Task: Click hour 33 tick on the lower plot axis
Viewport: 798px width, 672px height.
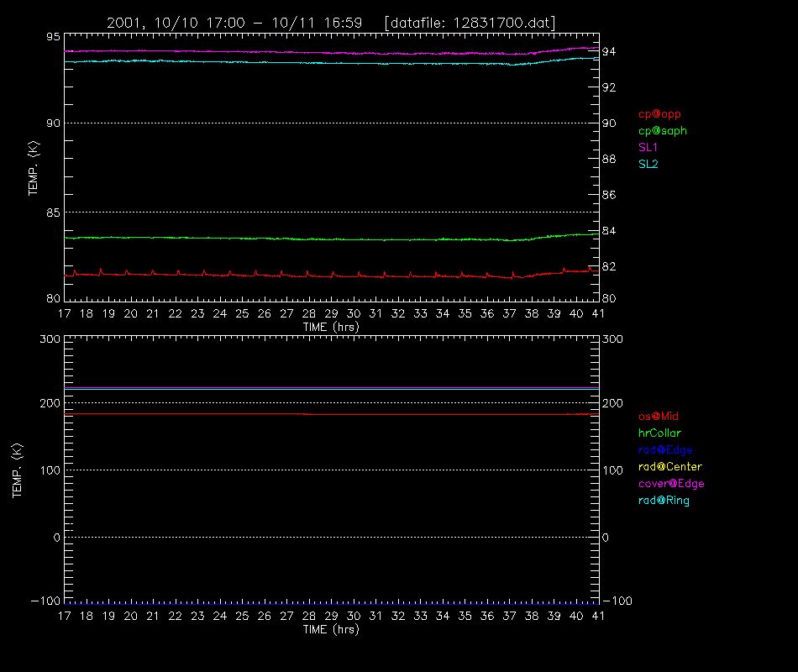Action: click(420, 616)
